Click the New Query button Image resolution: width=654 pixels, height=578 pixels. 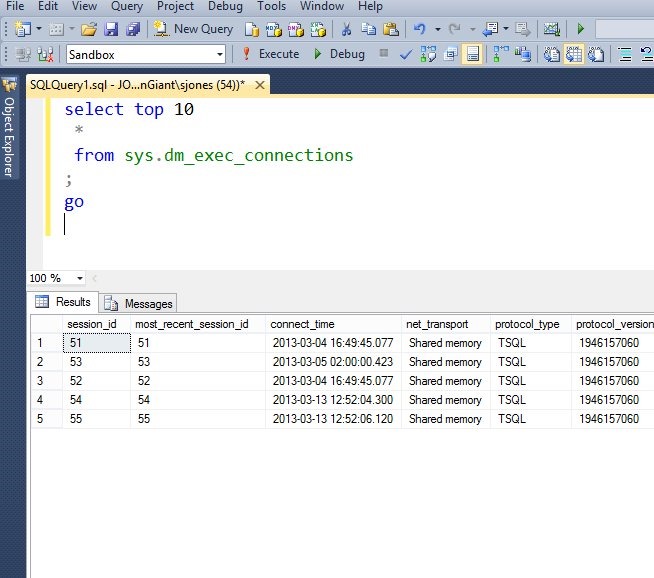coord(193,29)
